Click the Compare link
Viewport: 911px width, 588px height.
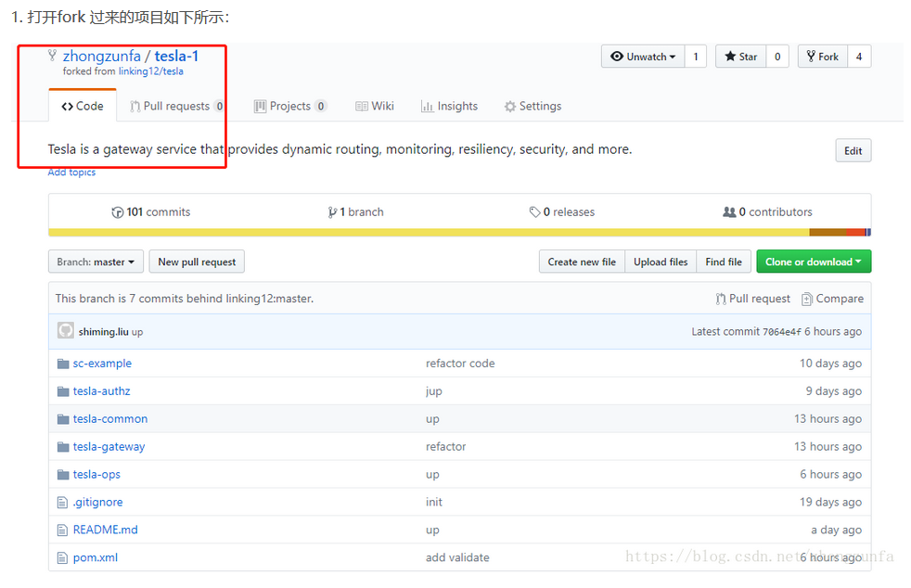[832, 299]
